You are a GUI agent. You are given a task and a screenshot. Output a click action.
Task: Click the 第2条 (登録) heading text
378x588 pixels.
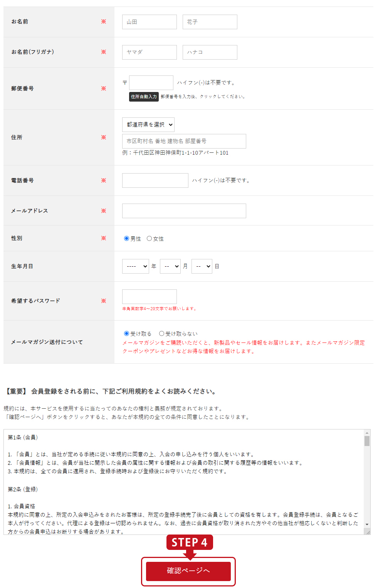click(23, 489)
